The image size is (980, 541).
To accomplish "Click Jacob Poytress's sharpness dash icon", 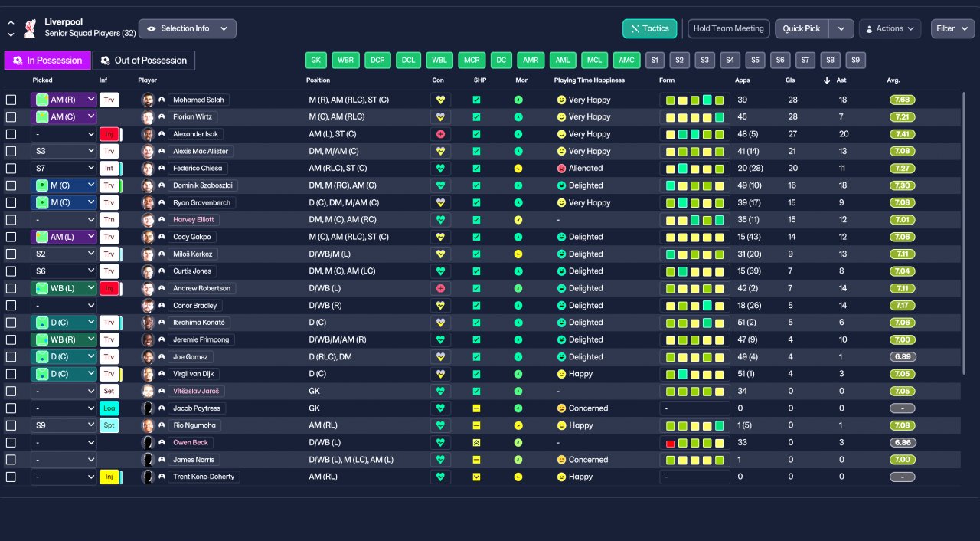I will [476, 408].
